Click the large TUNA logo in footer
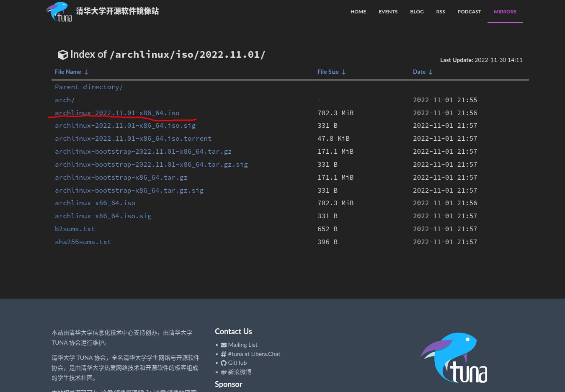The image size is (565, 392). 454,358
